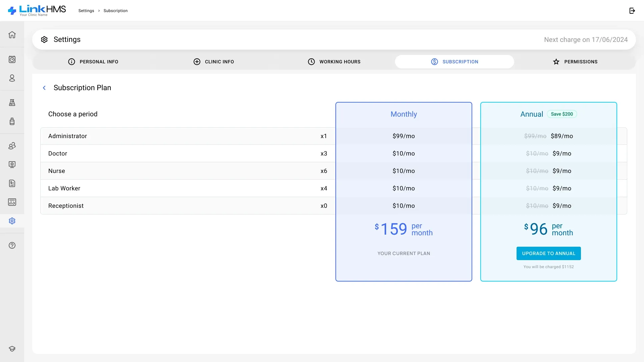Click the $96 per month annual total
Viewport: 644px width, 362px height.
(549, 229)
